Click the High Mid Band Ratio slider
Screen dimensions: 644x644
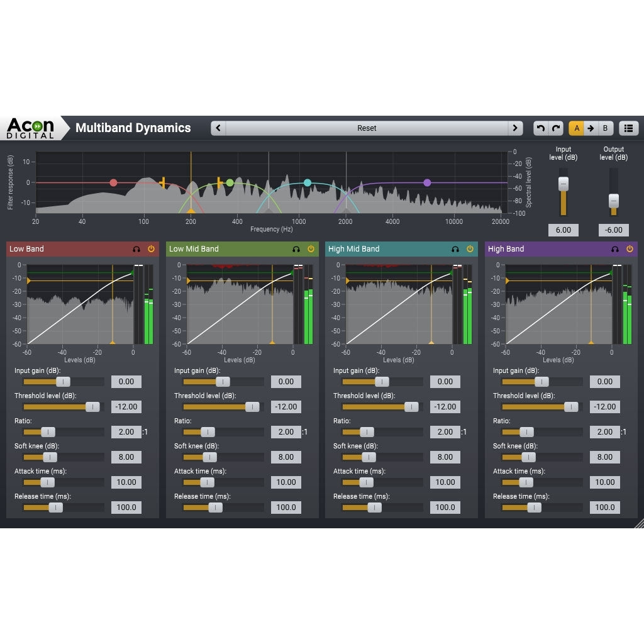[x=382, y=432]
